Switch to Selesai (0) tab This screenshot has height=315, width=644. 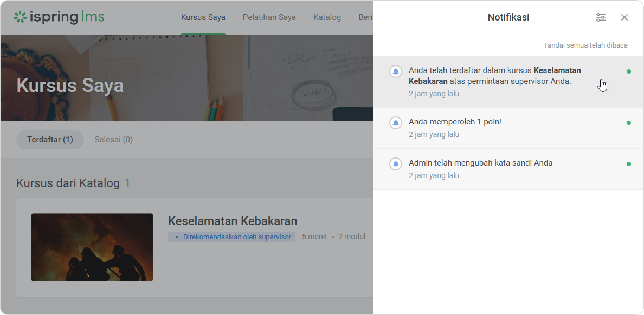click(x=114, y=140)
